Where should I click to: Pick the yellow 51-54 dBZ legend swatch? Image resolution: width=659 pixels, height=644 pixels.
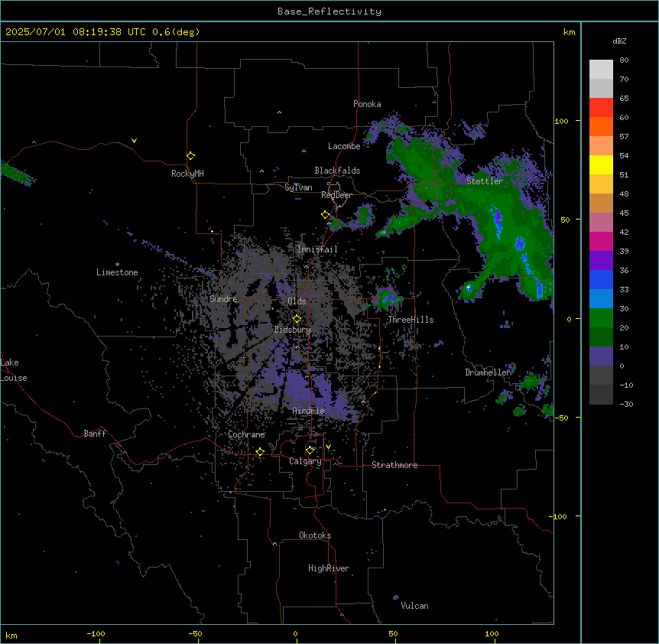601,165
